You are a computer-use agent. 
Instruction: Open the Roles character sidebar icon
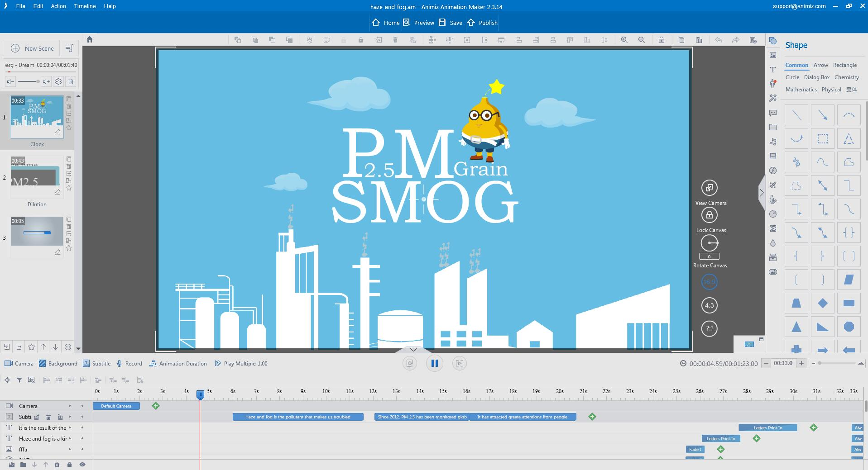click(773, 84)
